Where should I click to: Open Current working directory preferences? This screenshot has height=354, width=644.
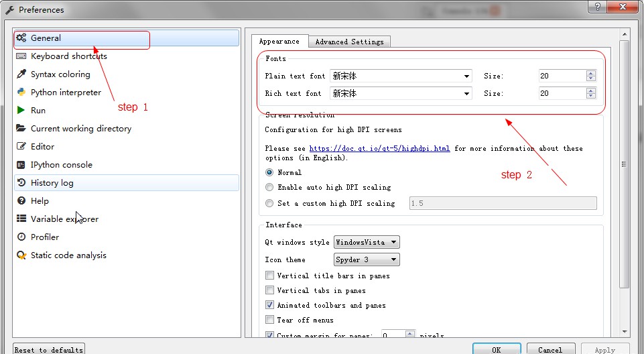click(127, 129)
